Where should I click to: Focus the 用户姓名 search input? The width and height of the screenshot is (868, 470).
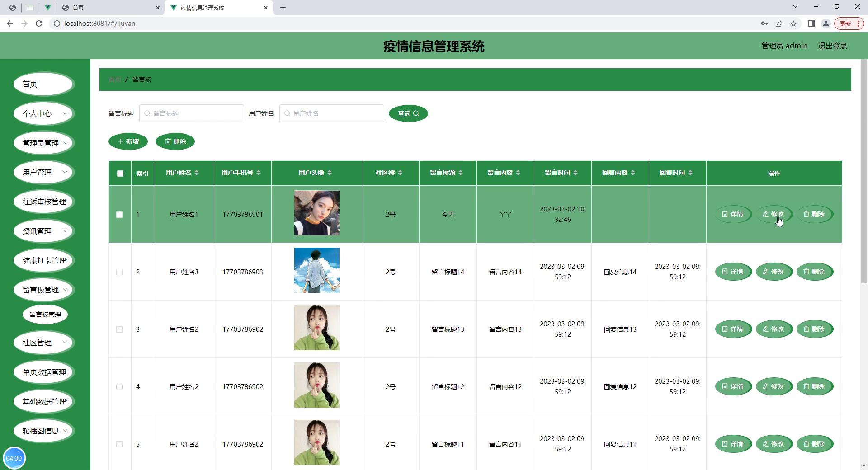click(x=332, y=113)
